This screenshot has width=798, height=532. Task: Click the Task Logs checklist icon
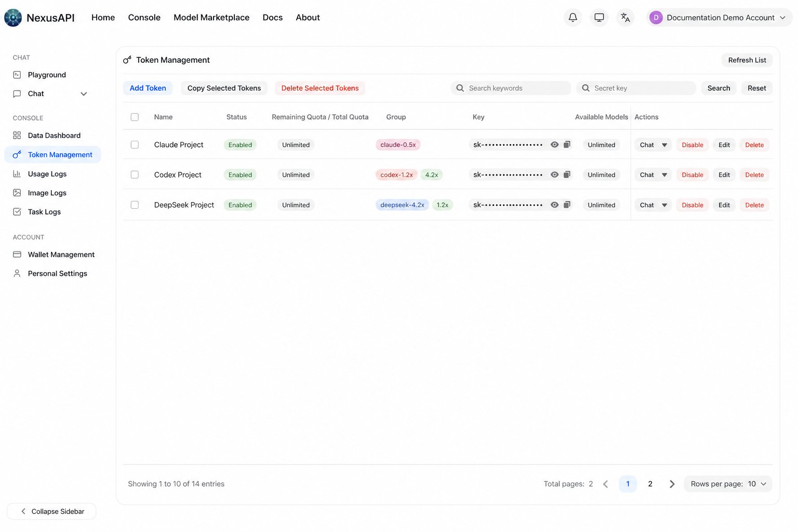17,212
